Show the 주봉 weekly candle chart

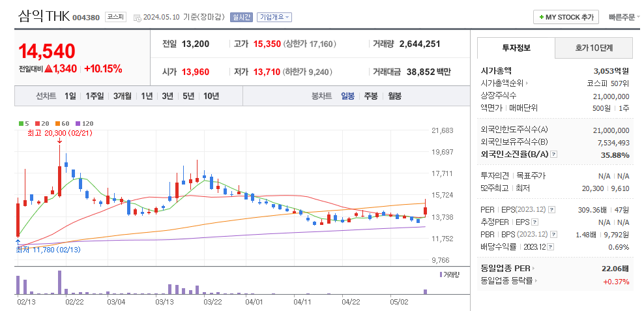[x=371, y=96]
